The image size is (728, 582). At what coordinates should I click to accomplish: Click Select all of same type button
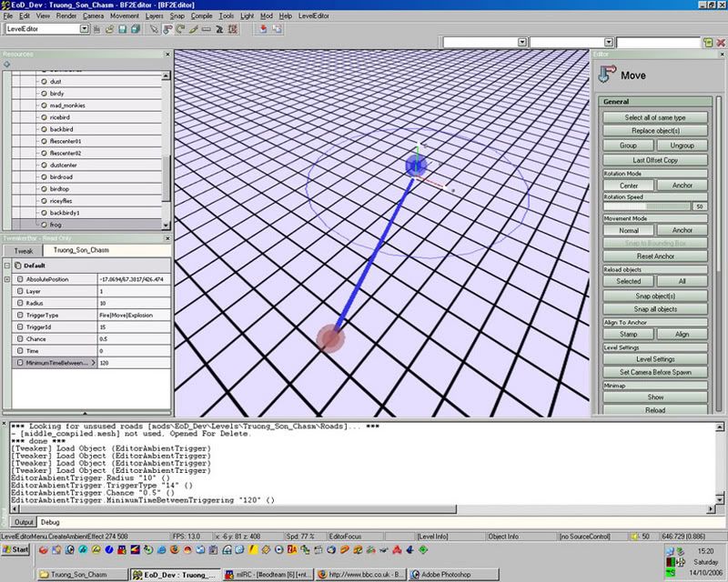point(655,118)
